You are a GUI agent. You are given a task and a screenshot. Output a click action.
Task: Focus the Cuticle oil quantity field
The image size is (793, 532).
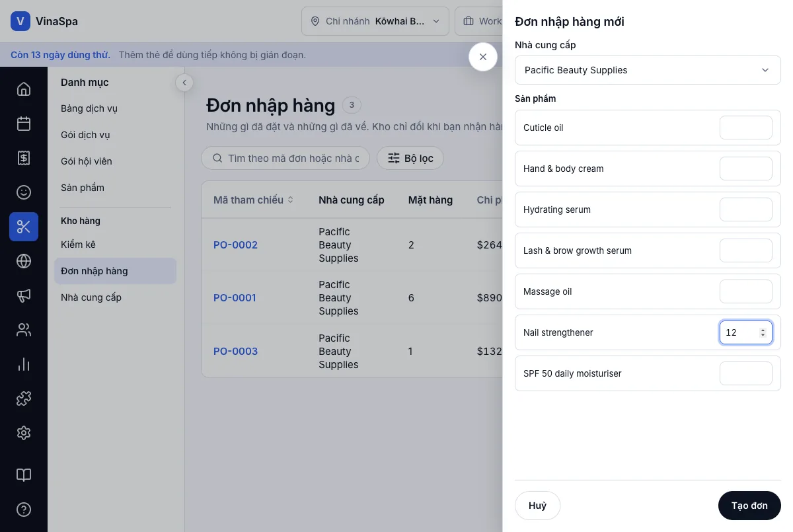pyautogui.click(x=745, y=128)
